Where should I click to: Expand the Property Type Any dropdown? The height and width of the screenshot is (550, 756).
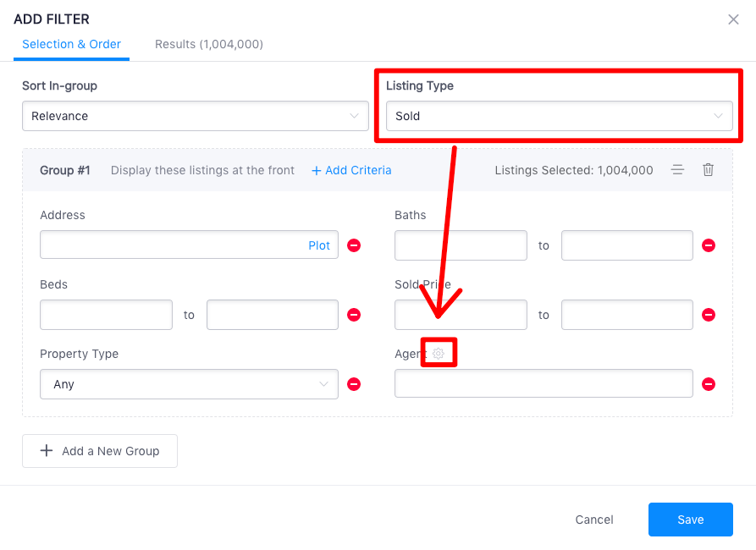pos(189,384)
